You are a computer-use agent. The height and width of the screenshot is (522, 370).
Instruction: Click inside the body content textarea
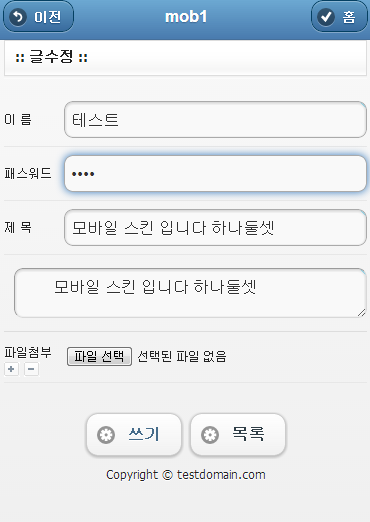click(190, 293)
